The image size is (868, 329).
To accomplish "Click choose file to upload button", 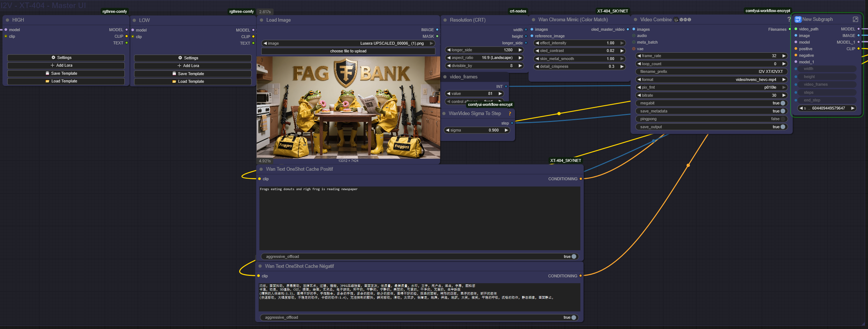I will coord(348,51).
